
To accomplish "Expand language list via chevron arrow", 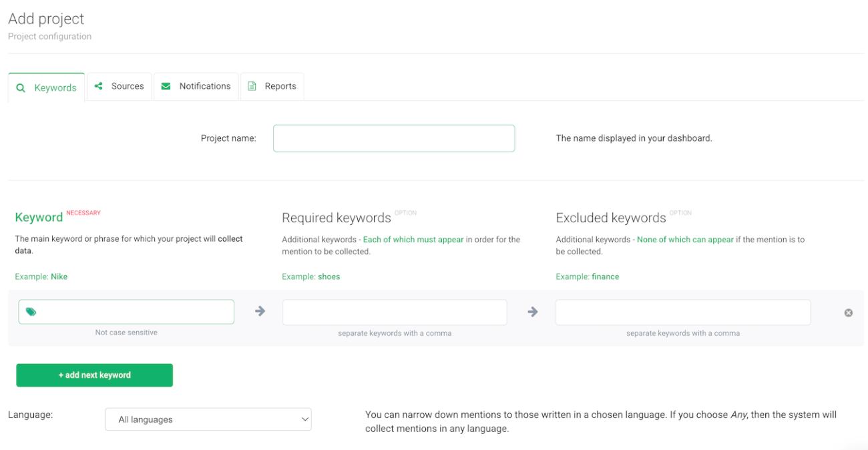I will point(305,419).
